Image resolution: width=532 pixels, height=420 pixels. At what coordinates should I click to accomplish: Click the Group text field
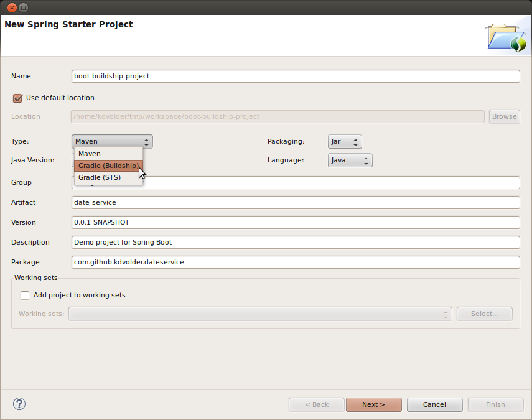[330, 182]
